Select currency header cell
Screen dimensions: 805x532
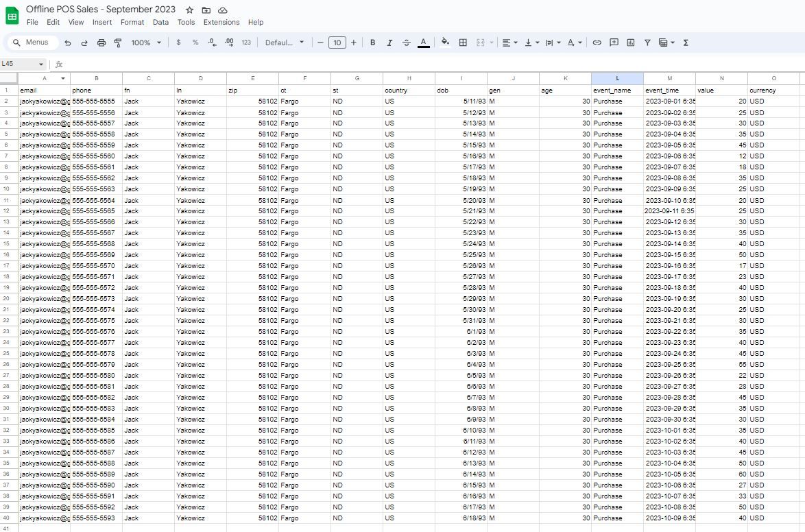pos(773,90)
